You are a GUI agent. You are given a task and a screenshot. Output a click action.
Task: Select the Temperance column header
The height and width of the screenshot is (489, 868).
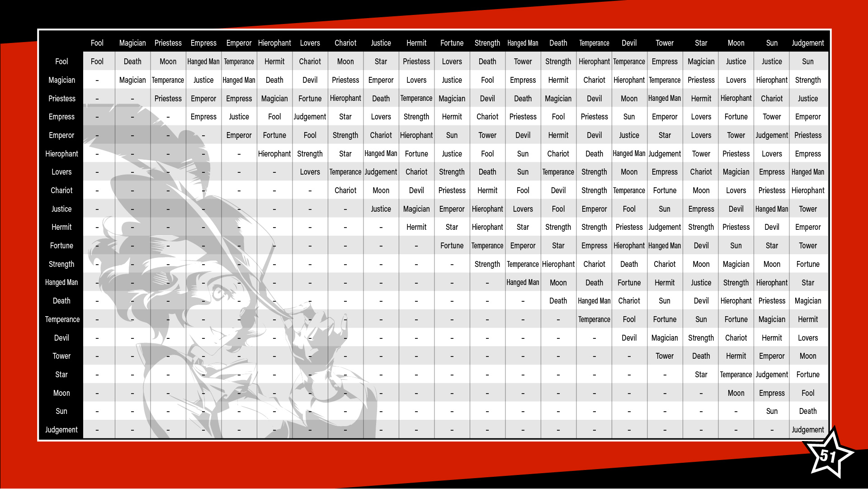(x=594, y=43)
